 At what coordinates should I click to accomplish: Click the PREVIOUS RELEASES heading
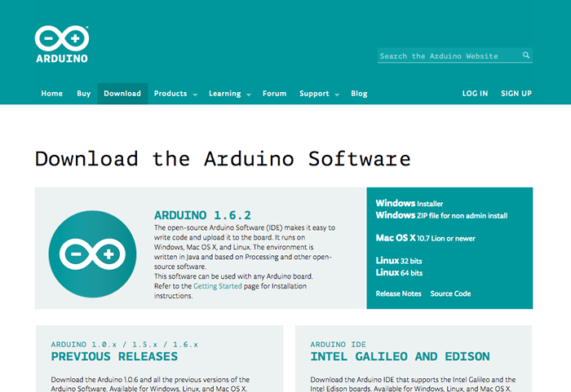point(114,356)
